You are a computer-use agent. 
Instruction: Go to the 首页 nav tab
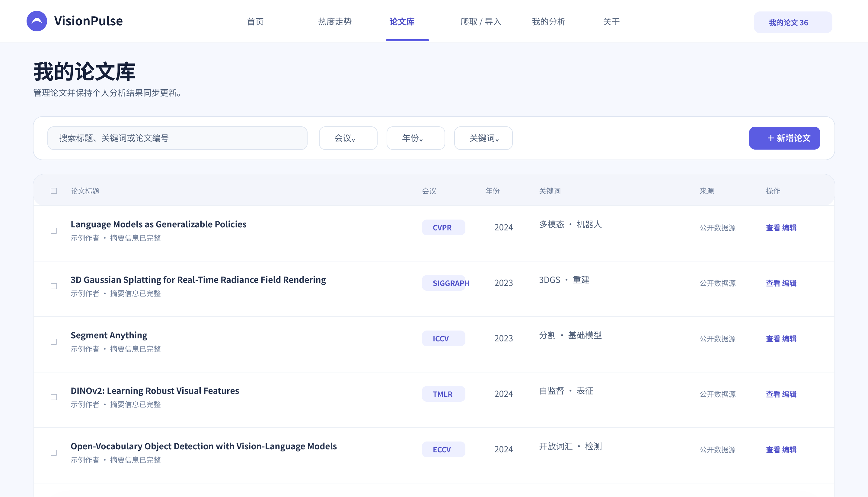point(255,22)
